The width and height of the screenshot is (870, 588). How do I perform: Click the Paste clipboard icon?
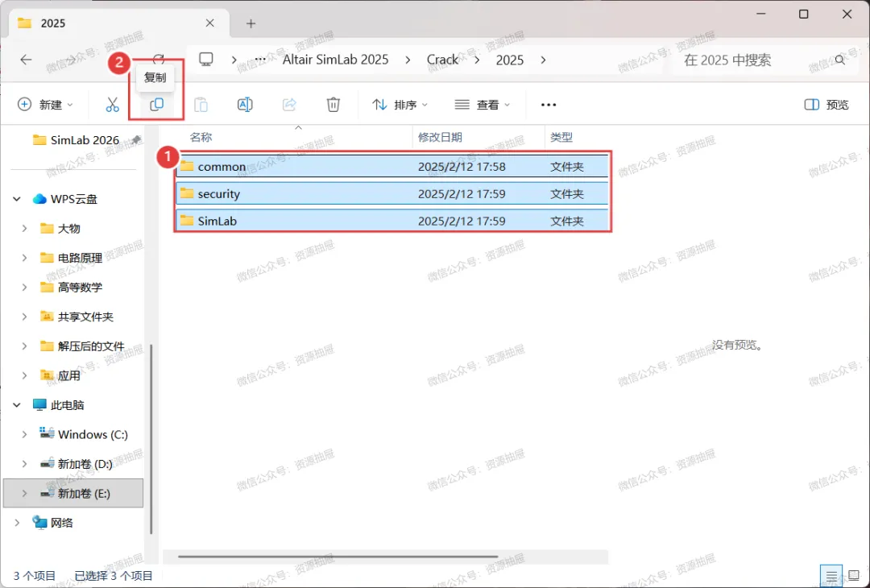point(201,104)
